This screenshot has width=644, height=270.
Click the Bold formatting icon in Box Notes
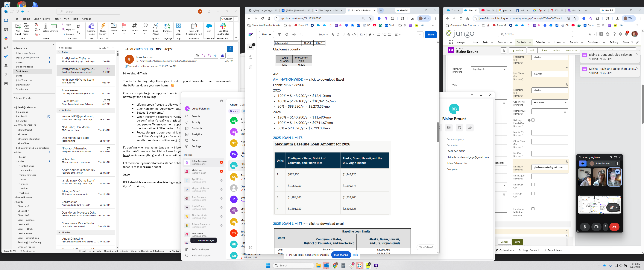pyautogui.click(x=332, y=34)
